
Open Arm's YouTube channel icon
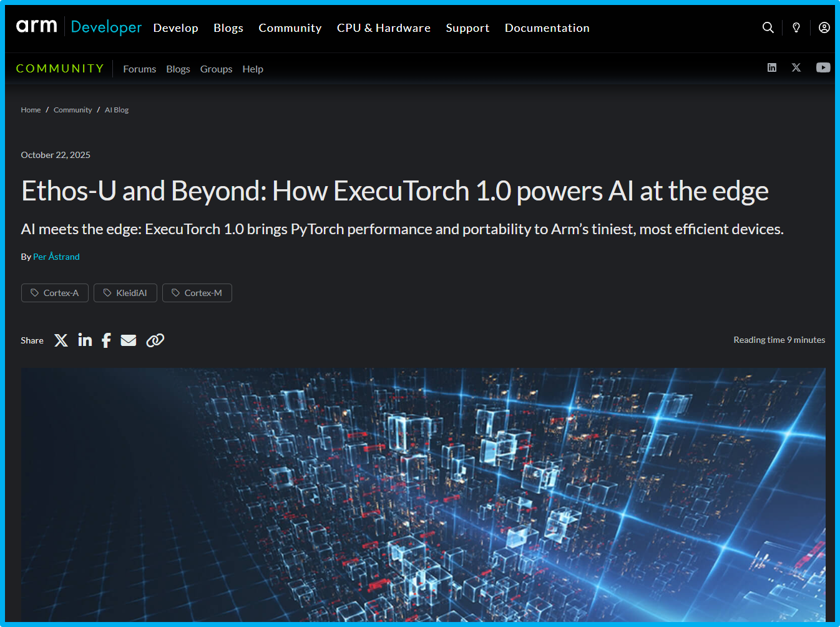(x=823, y=67)
